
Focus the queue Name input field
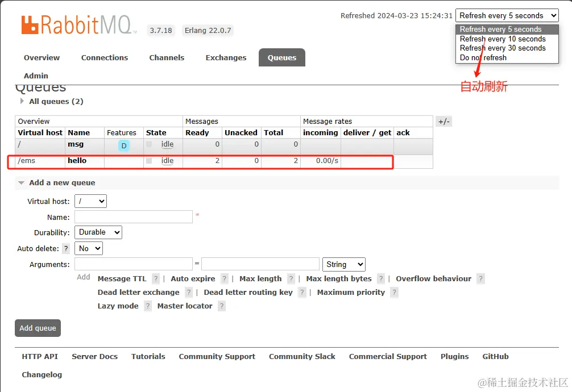pyautogui.click(x=134, y=217)
